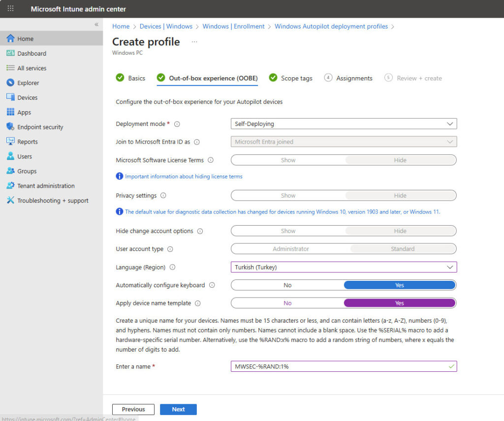Open the Language (Region) dropdown
Viewport: 504px width, 421px height.
344,267
